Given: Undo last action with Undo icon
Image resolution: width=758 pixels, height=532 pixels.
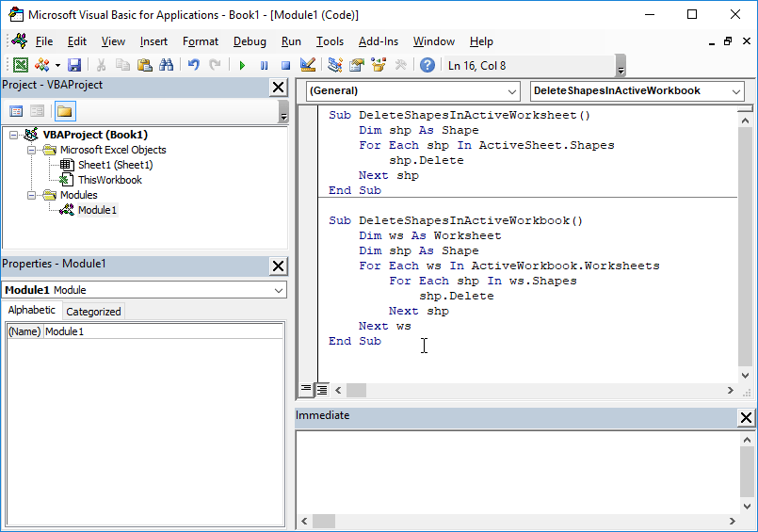Looking at the screenshot, I should click(193, 65).
